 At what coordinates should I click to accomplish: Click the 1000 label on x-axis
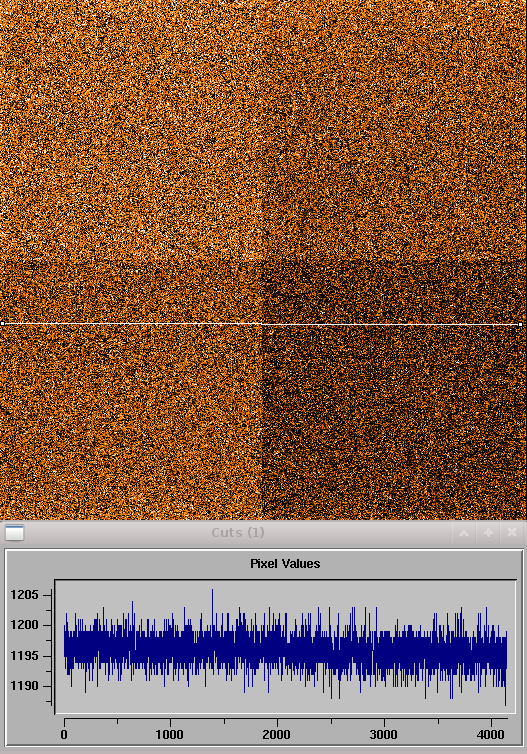tap(170, 735)
